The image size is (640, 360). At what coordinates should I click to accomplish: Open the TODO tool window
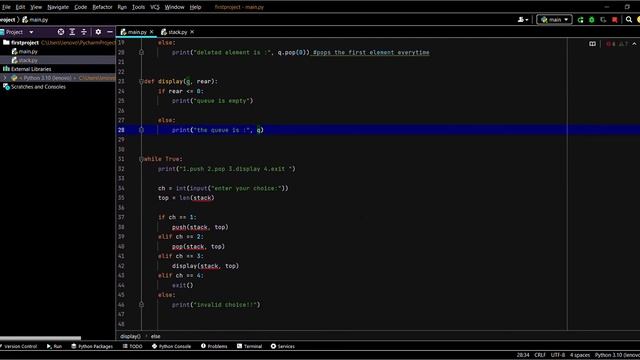point(133,346)
